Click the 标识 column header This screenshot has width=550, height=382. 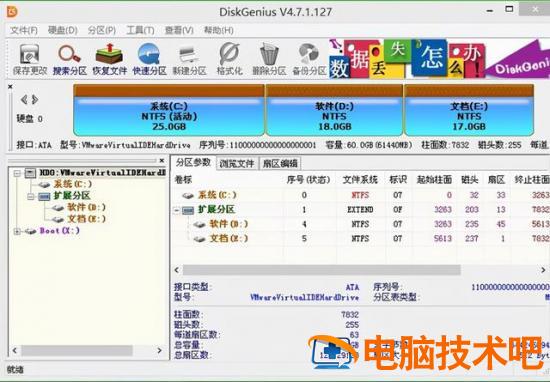pyautogui.click(x=398, y=180)
